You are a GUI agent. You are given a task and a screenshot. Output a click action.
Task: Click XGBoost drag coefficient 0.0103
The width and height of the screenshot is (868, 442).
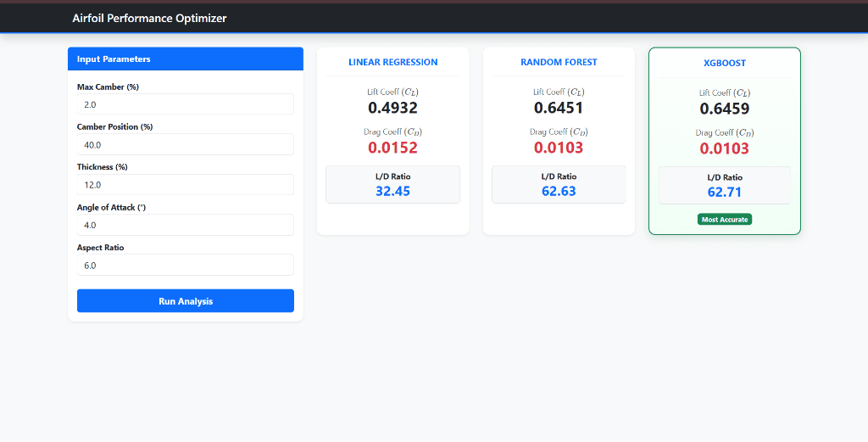pyautogui.click(x=725, y=148)
